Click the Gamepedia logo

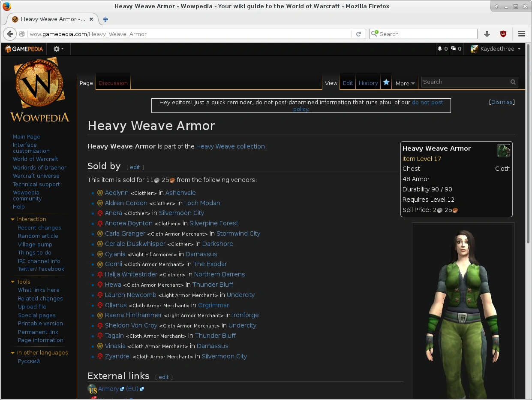[24, 49]
